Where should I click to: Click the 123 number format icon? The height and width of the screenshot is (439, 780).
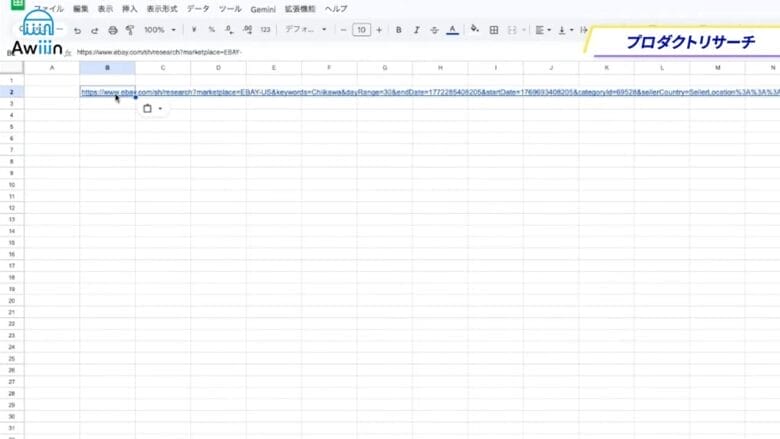point(265,30)
